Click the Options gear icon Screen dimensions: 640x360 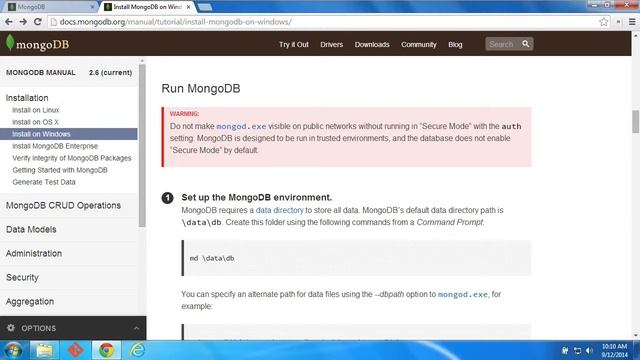point(11,328)
